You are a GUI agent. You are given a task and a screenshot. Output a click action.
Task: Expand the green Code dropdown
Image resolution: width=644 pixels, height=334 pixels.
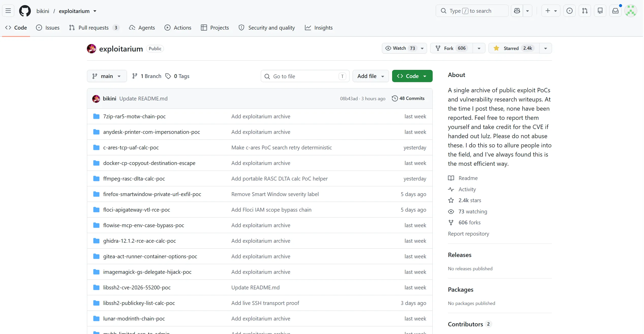412,76
